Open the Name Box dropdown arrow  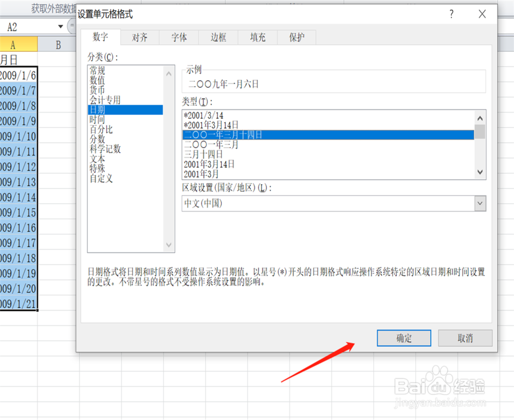click(60, 27)
